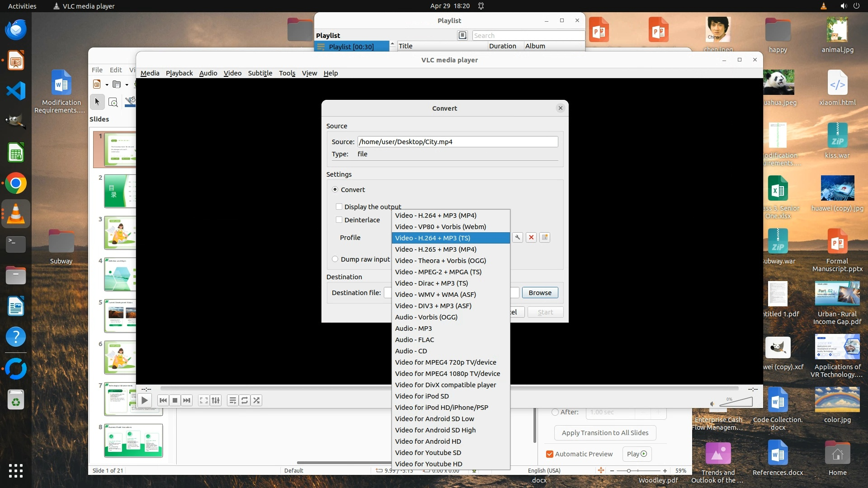The image size is (868, 488).
Task: Open the Tools menu
Action: tap(287, 73)
